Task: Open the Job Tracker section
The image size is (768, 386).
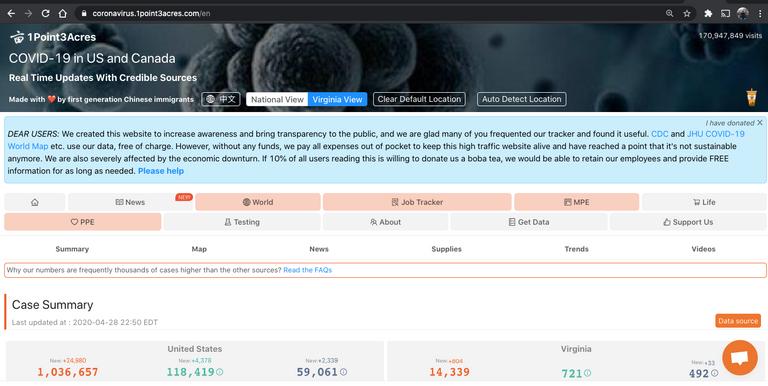Action: coord(417,202)
